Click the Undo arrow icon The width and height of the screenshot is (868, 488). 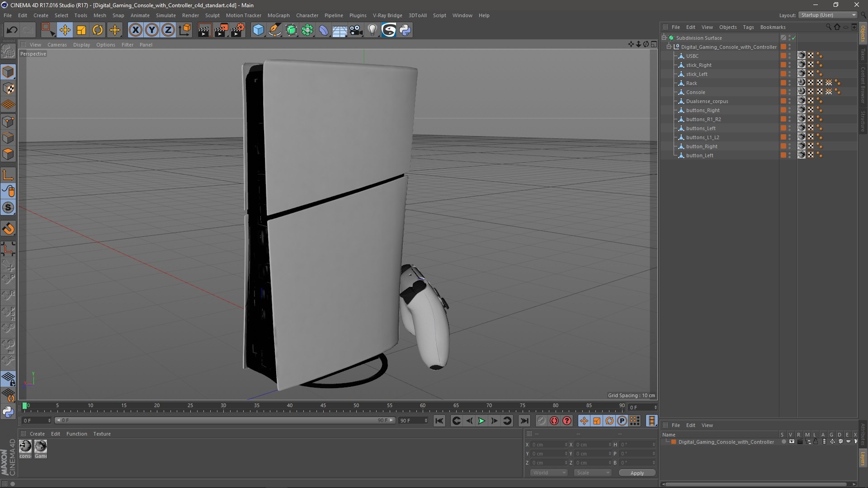click(x=12, y=30)
